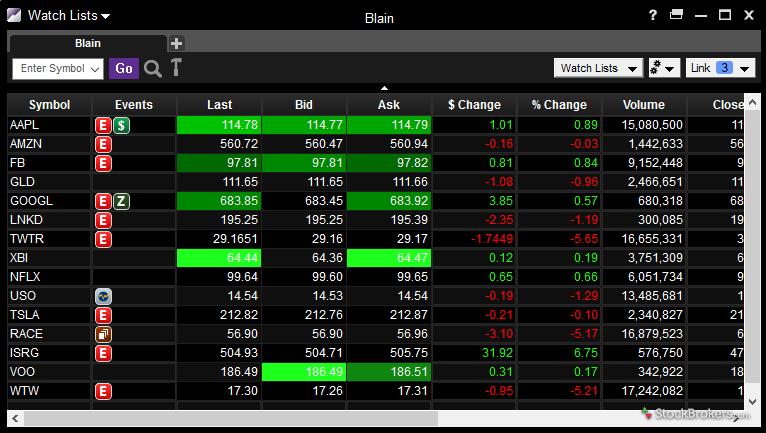The width and height of the screenshot is (766, 433).
Task: Click the AAPL dividend dollar icon
Action: (122, 126)
